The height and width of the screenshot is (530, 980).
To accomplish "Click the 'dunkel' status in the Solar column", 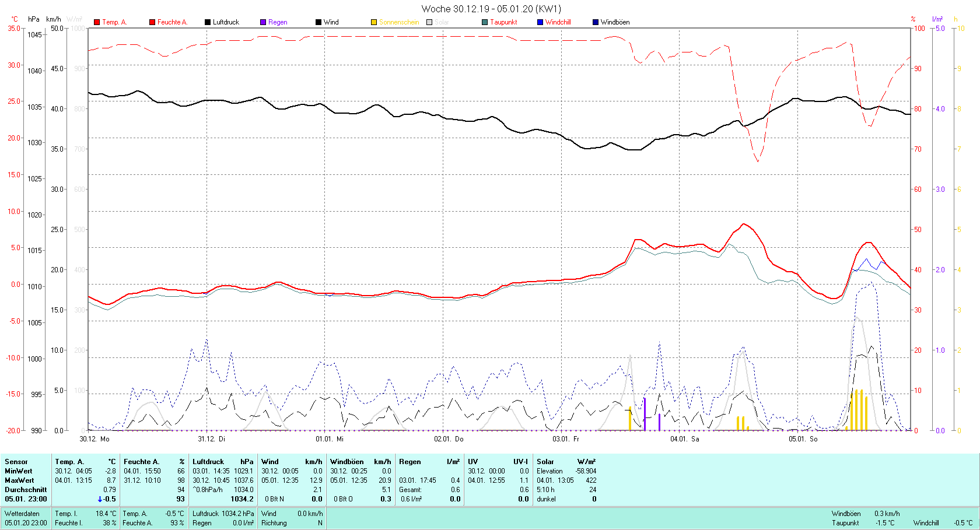I will point(547,499).
